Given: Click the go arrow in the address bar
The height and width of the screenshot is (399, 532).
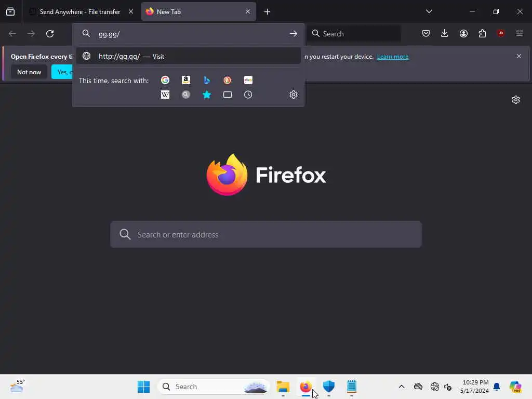Looking at the screenshot, I should [x=294, y=34].
